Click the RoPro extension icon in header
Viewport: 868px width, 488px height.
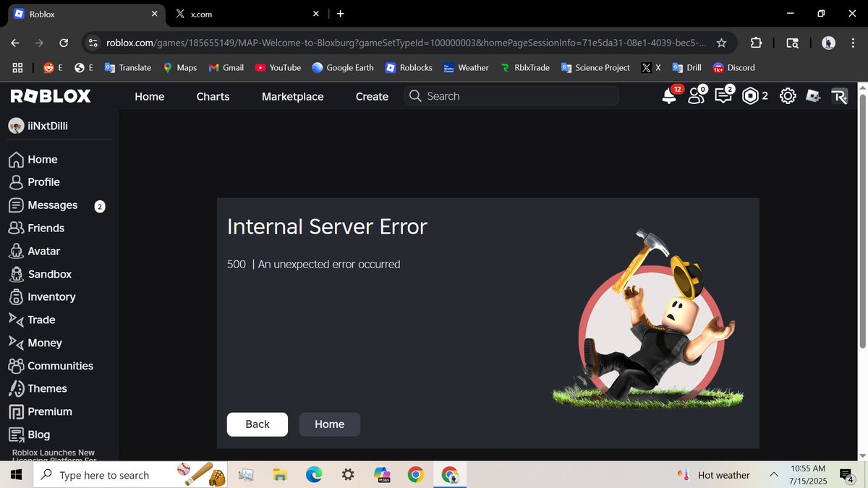839,96
